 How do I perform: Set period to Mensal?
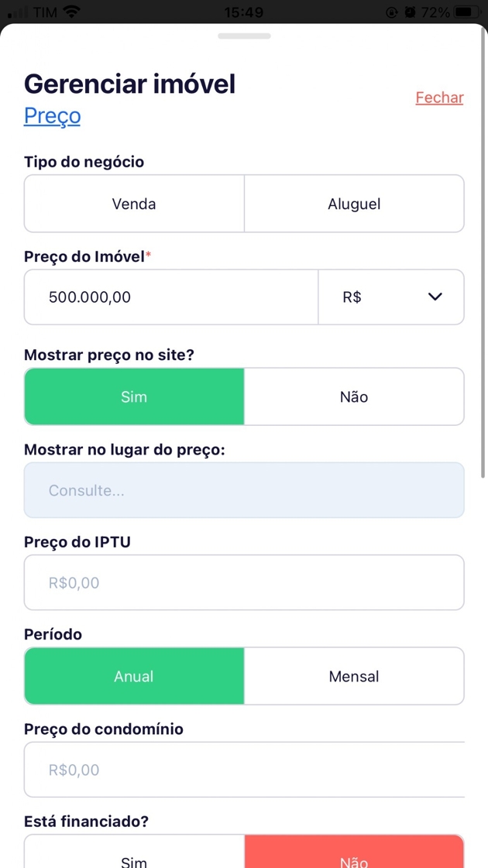pyautogui.click(x=354, y=676)
